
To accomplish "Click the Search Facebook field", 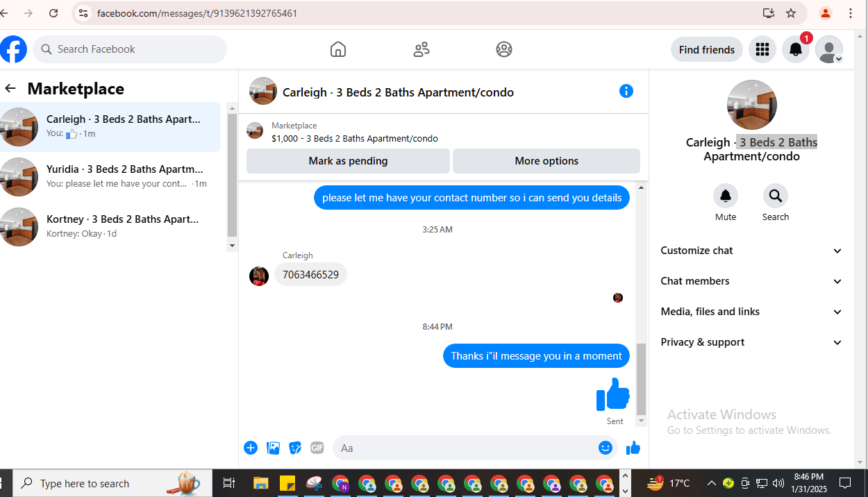I will point(130,49).
